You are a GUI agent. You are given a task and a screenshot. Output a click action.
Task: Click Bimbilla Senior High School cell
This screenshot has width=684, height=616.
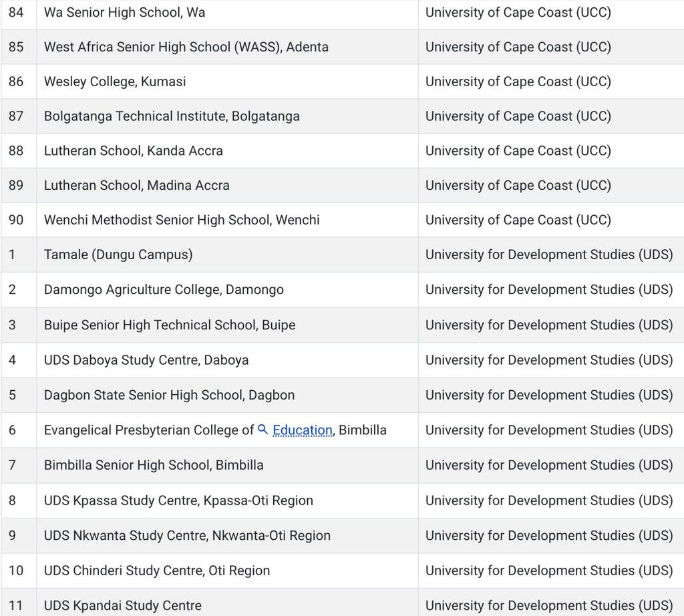coord(154,464)
